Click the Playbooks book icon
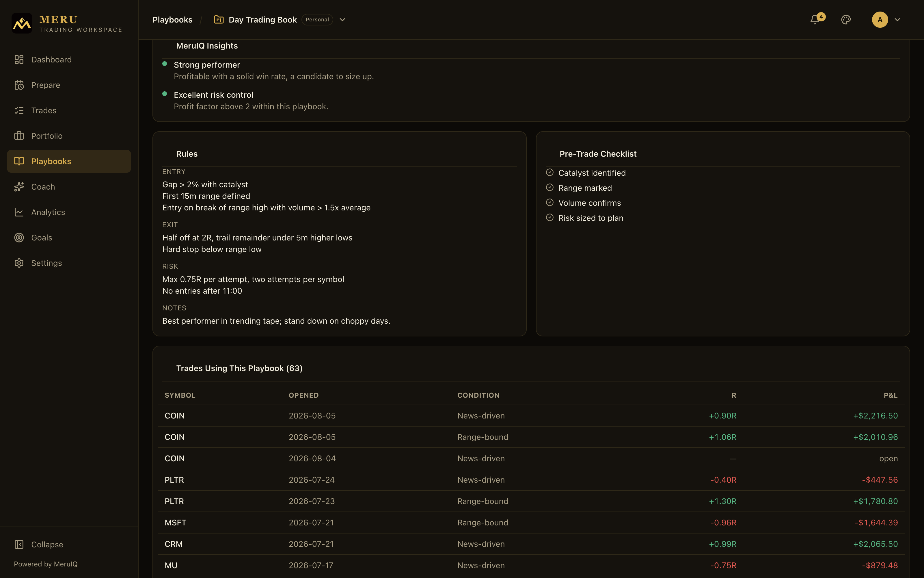 coord(19,161)
